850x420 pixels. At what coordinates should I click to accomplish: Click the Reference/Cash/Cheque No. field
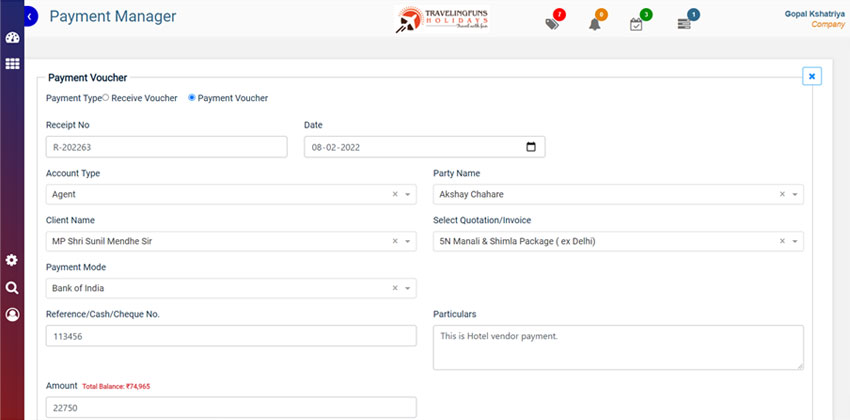tap(231, 337)
